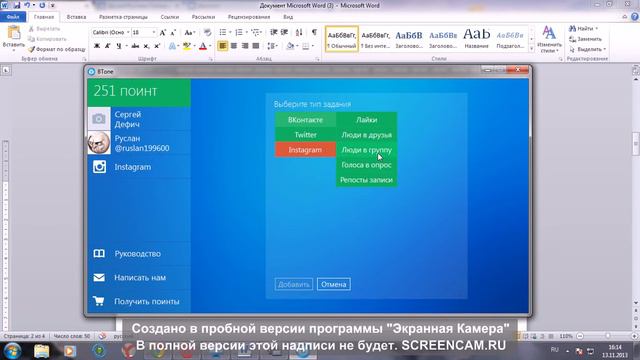The width and height of the screenshot is (640, 360).
Task: Click the Instagram camera icon in BTone sidebar
Action: [x=99, y=167]
